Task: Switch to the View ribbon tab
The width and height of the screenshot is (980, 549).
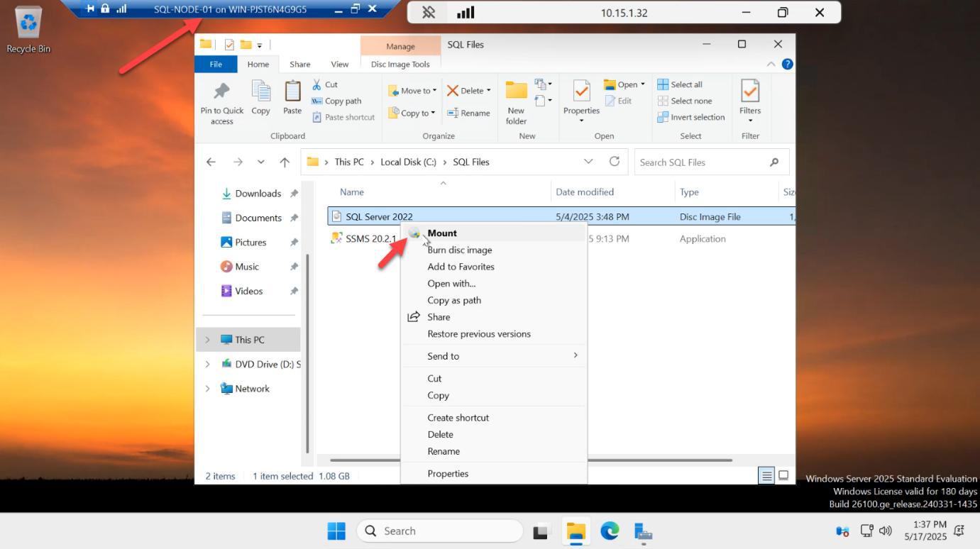Action: (x=340, y=64)
